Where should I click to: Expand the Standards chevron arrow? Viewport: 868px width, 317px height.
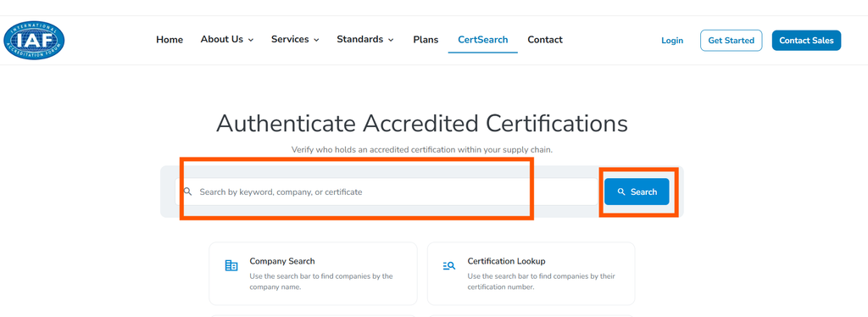tap(391, 40)
